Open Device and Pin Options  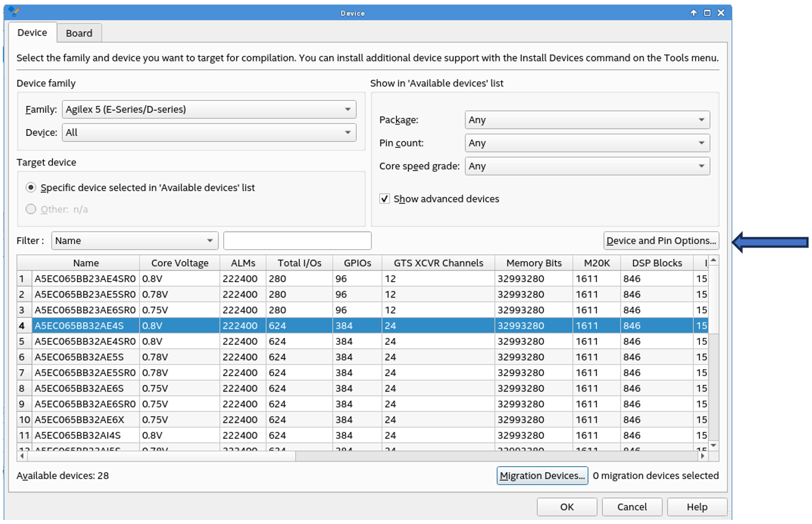click(x=661, y=241)
